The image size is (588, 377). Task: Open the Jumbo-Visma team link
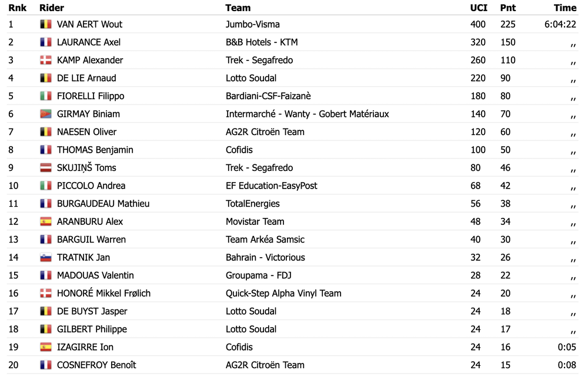coord(253,24)
